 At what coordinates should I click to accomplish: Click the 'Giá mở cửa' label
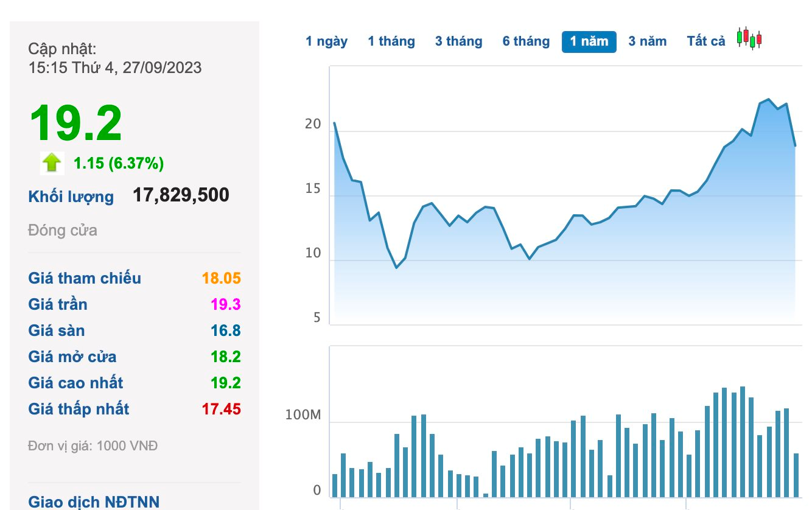point(72,357)
